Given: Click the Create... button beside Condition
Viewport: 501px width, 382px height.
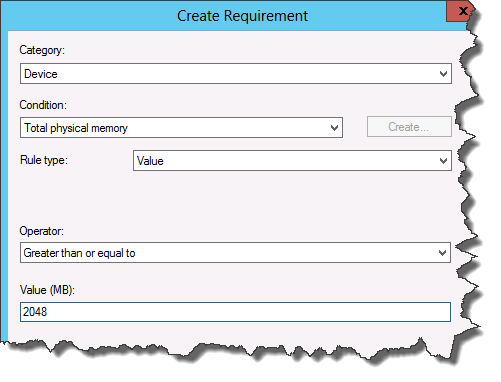Looking at the screenshot, I should point(409,127).
